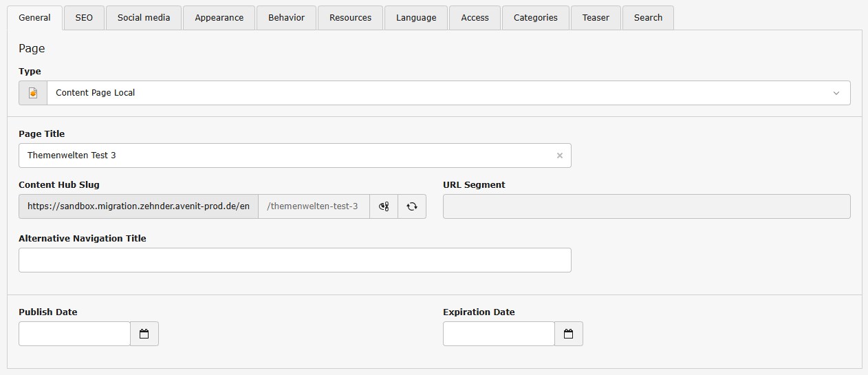Go to the Appearance tab

219,18
